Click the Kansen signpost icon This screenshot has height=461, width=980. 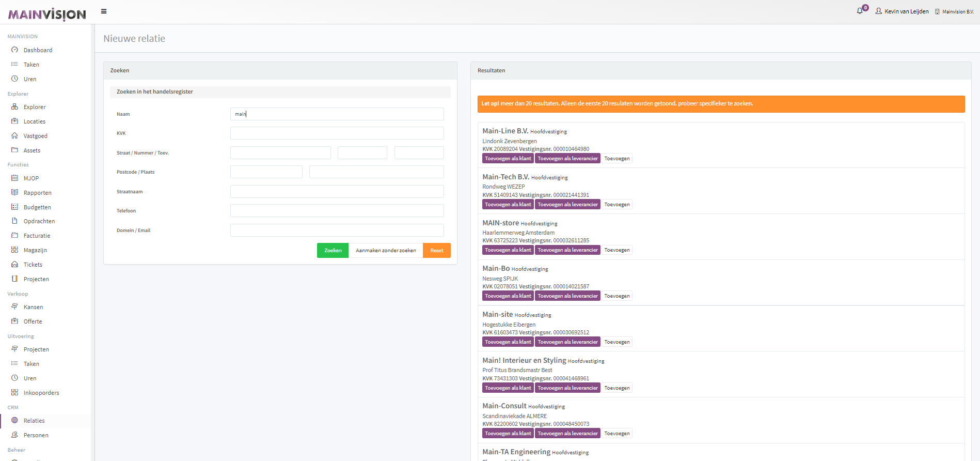click(14, 306)
